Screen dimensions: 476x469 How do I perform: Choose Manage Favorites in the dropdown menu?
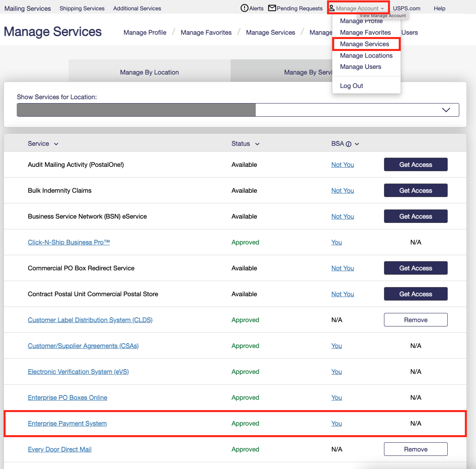coord(365,33)
